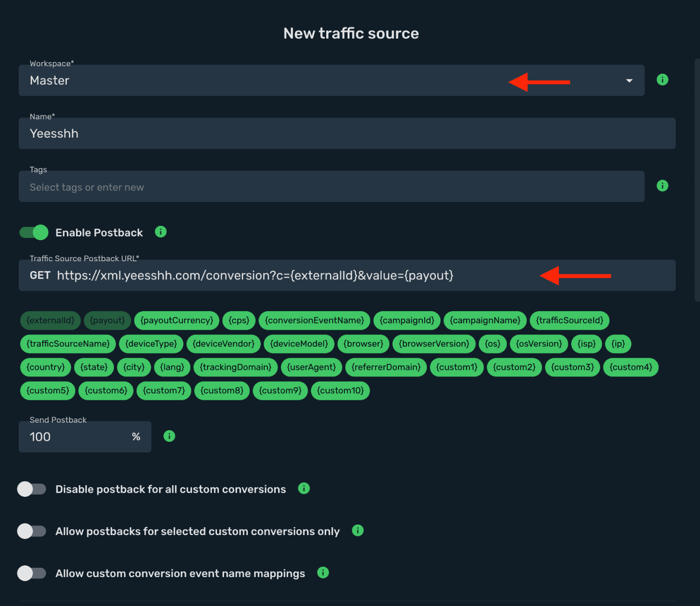Click the Name field containing Yeesshh

point(347,133)
